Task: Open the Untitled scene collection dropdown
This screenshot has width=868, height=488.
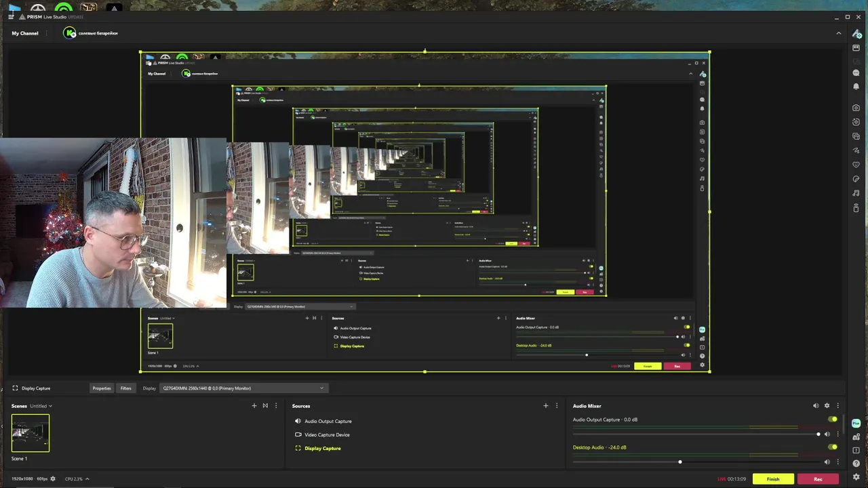Action: click(41, 406)
